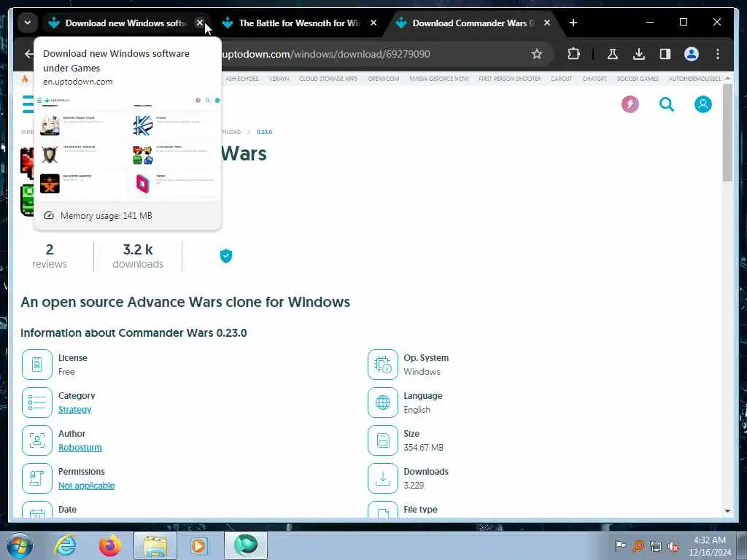Open the SOCCER GAMES topic link
This screenshot has height=560, width=747.
pos(638,79)
